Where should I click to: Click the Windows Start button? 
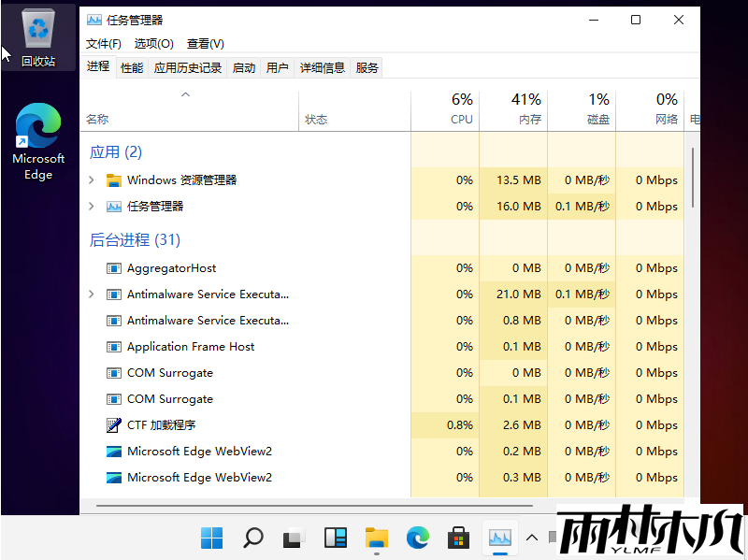click(x=212, y=538)
